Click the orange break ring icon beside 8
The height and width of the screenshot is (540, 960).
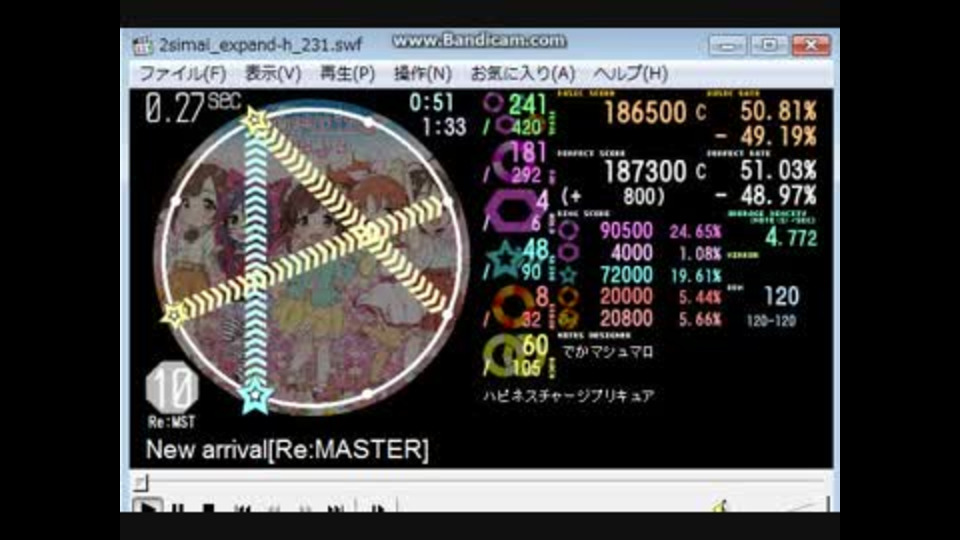point(513,306)
